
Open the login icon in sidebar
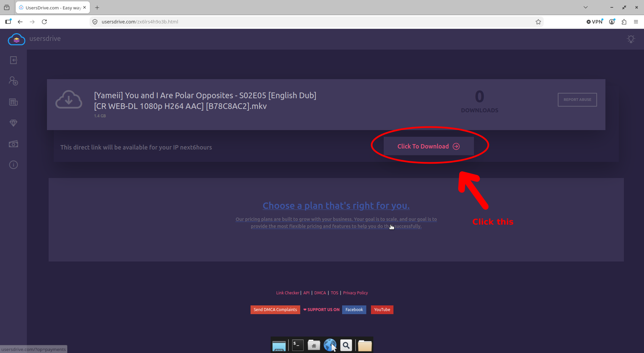click(x=13, y=60)
